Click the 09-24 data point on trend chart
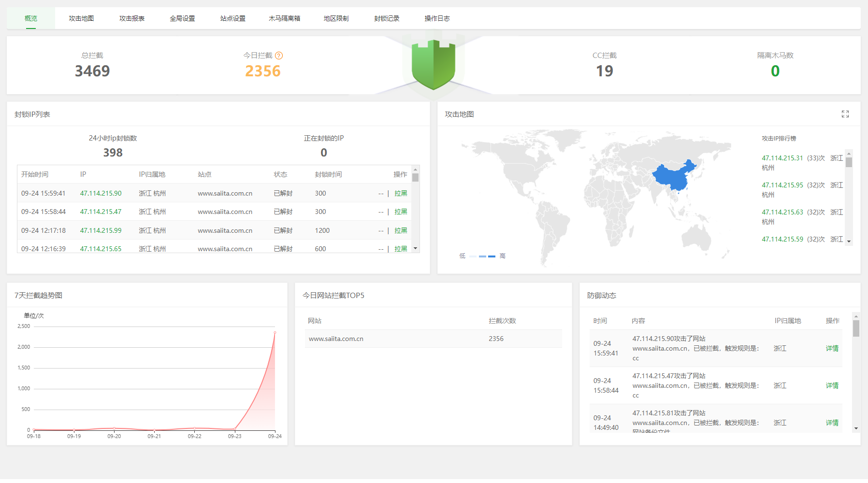The width and height of the screenshot is (868, 483). tap(275, 332)
